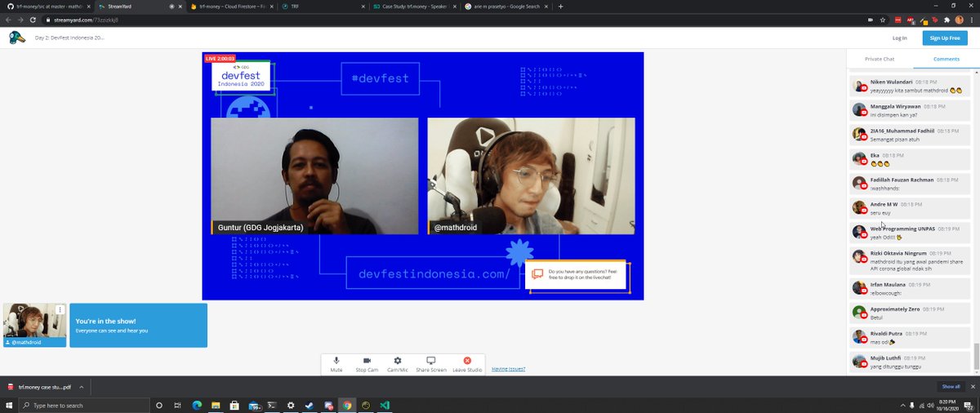Open the Having issues? link
The width and height of the screenshot is (980, 413).
(508, 369)
